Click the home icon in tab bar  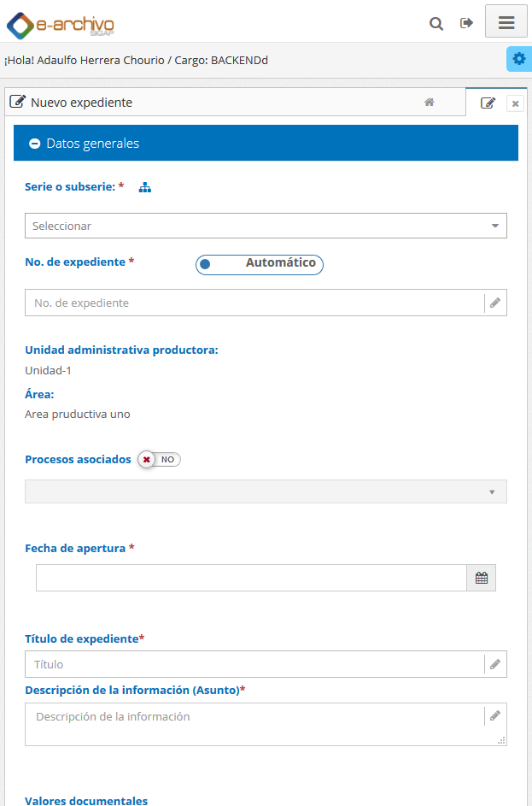pyautogui.click(x=430, y=103)
